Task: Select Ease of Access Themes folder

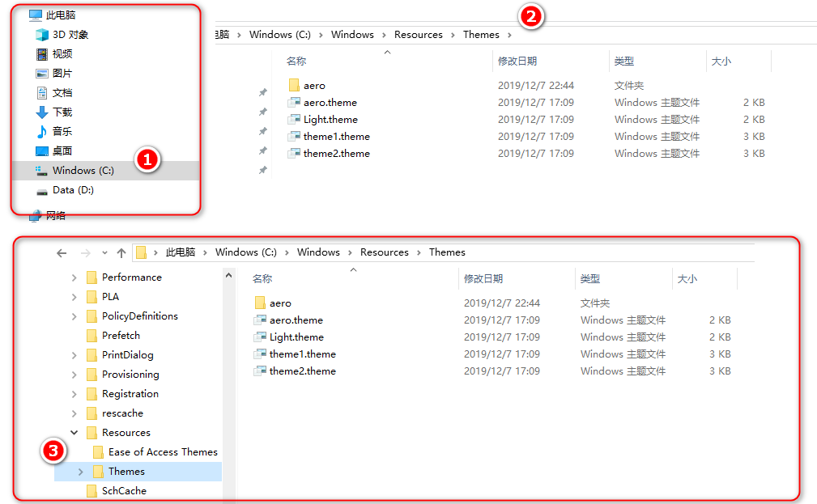Action: click(x=162, y=452)
